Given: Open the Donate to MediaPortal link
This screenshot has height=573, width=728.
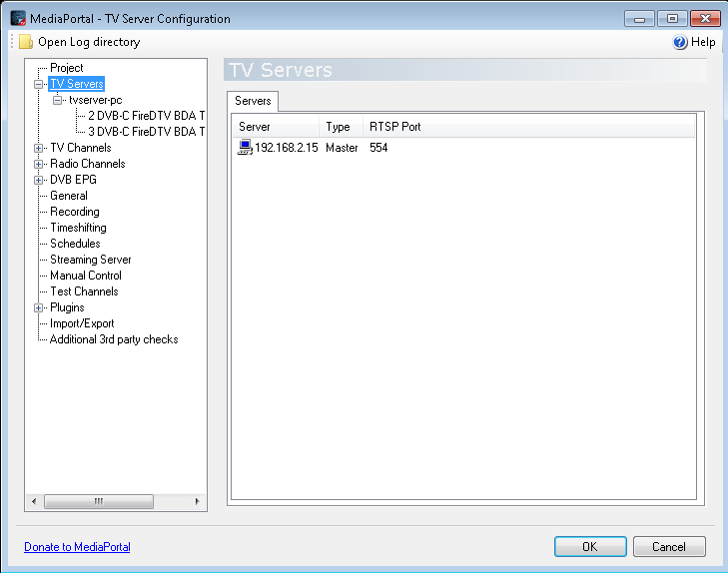Looking at the screenshot, I should click(x=77, y=547).
